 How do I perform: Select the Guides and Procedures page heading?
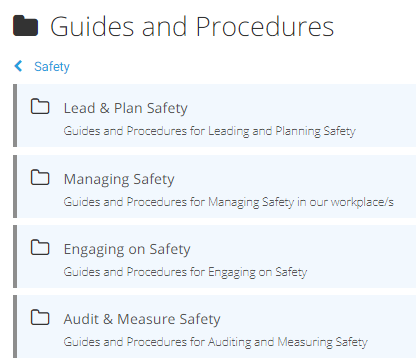pos(192,26)
